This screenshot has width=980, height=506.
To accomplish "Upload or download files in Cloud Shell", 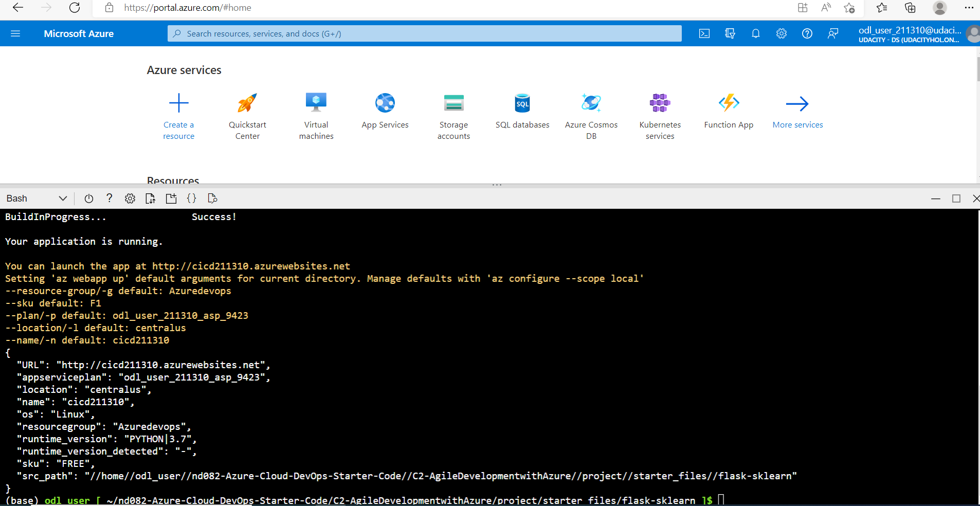I will (x=150, y=198).
